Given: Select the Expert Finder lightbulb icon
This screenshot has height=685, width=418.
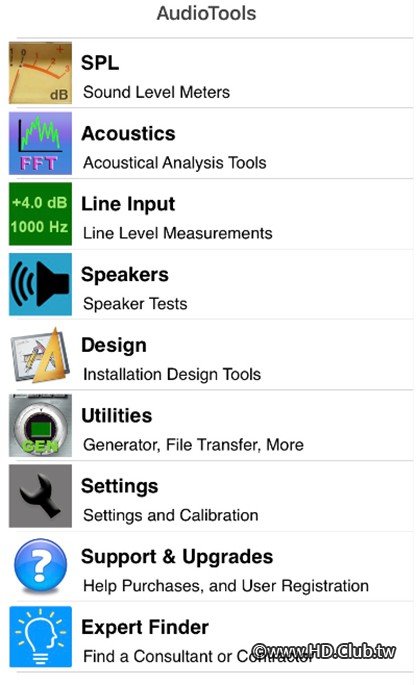Looking at the screenshot, I should pyautogui.click(x=40, y=637).
